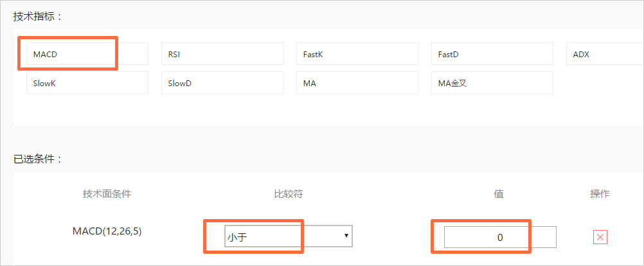Focus the value input showing 0
This screenshot has width=644, height=266.
click(x=500, y=237)
